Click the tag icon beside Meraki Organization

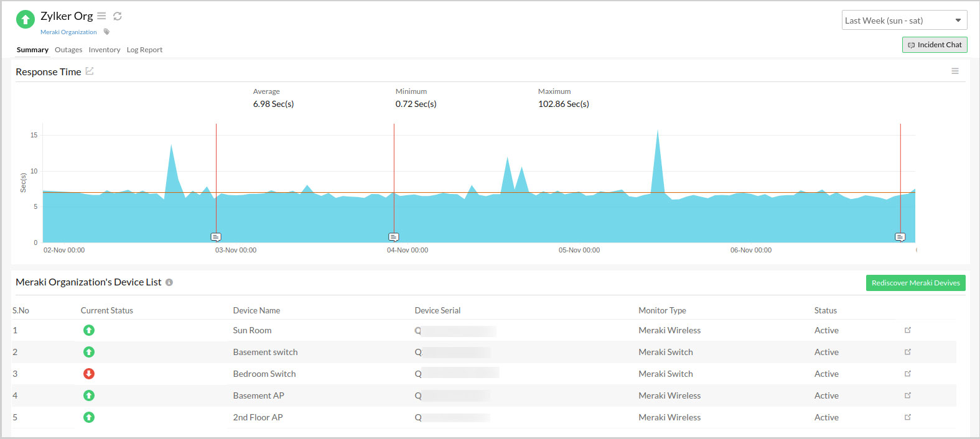(106, 32)
